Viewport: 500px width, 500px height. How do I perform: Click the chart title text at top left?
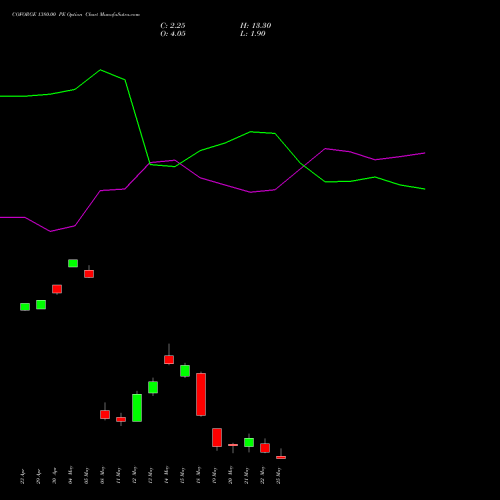pos(76,15)
